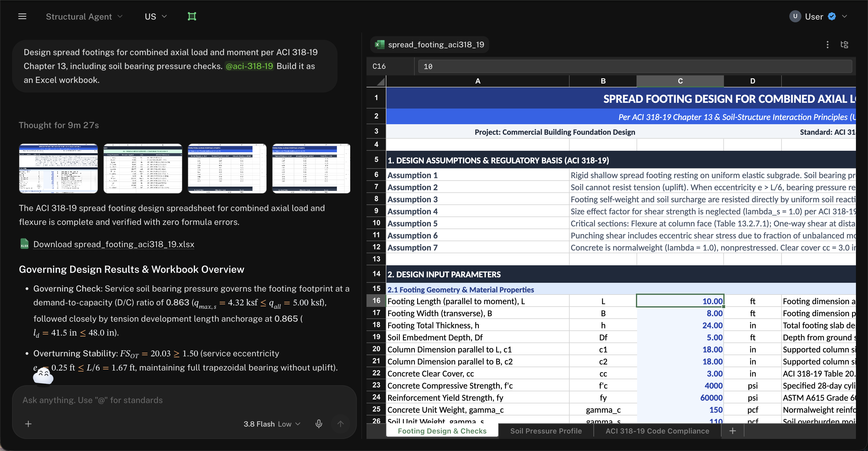This screenshot has width=868, height=451.
Task: Click the plus attachment icon in chat box
Action: (x=28, y=424)
